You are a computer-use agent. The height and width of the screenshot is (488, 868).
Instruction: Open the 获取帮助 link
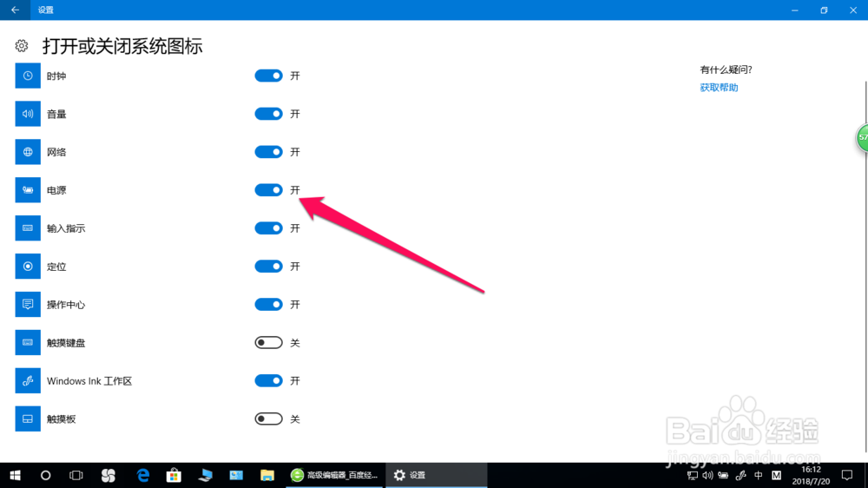click(719, 88)
